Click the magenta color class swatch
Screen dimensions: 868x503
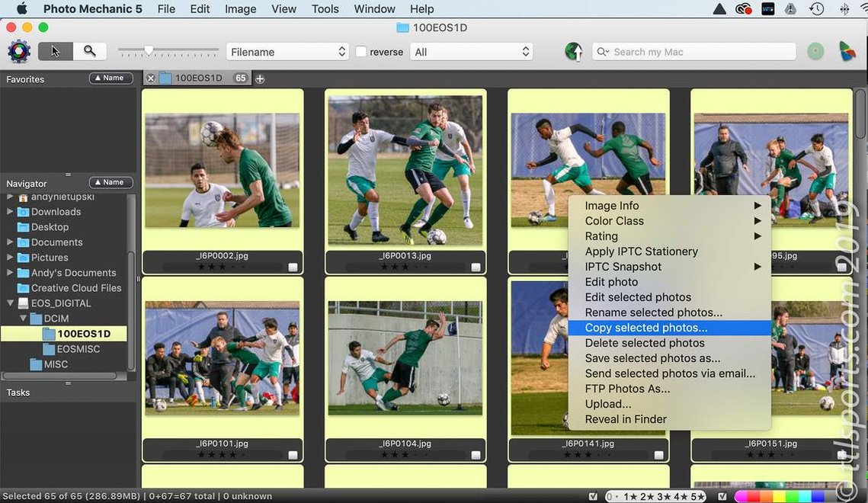click(x=741, y=496)
